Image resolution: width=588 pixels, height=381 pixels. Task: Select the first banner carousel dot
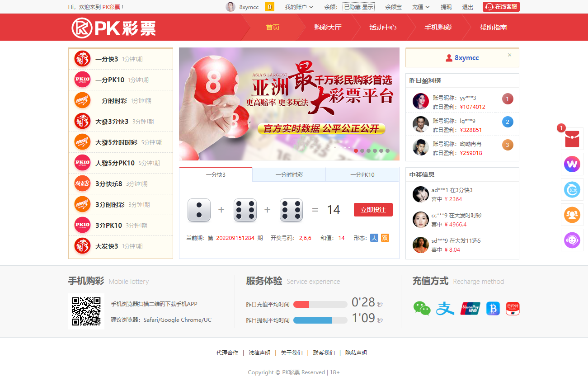pos(356,151)
